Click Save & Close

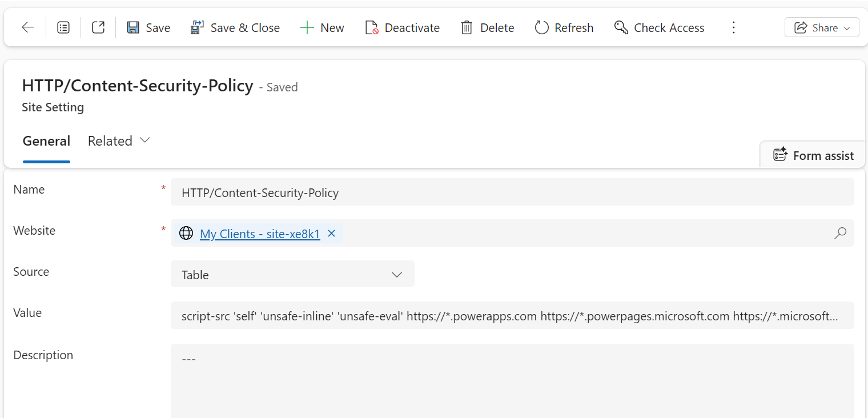point(235,27)
